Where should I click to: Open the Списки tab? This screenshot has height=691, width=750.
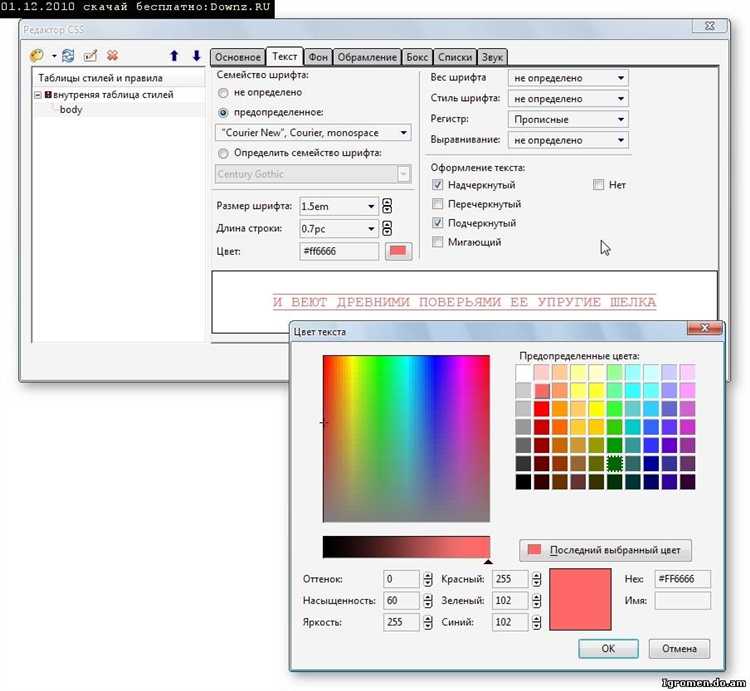pos(454,57)
